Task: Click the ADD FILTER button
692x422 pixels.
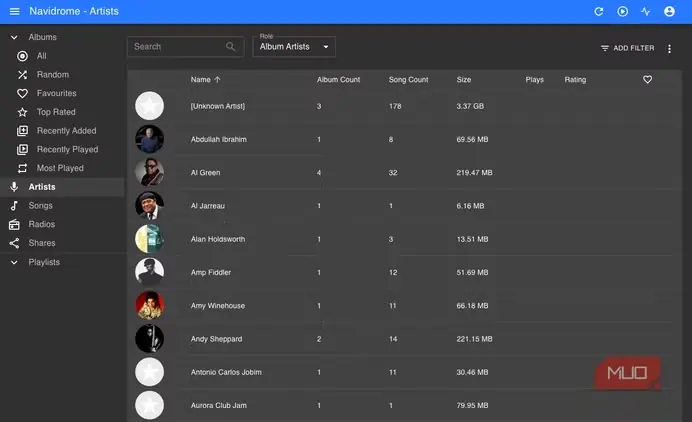Action: (628, 48)
